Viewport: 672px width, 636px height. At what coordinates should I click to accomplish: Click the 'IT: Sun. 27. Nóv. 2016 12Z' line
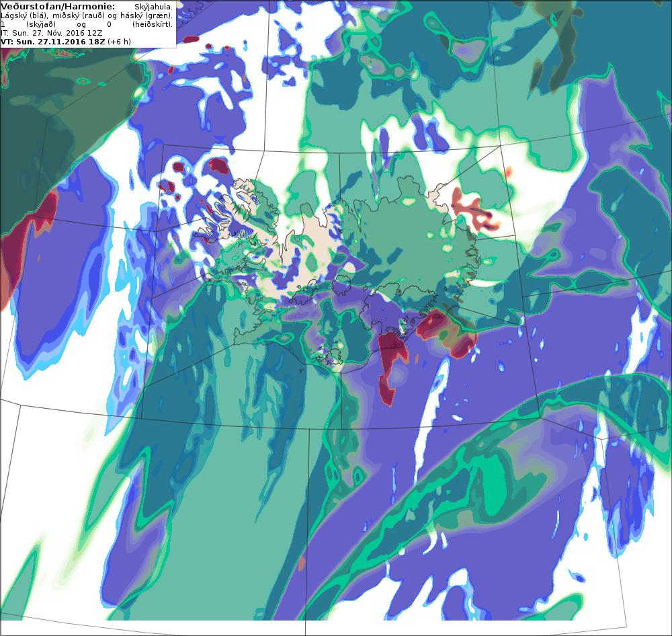(x=52, y=32)
